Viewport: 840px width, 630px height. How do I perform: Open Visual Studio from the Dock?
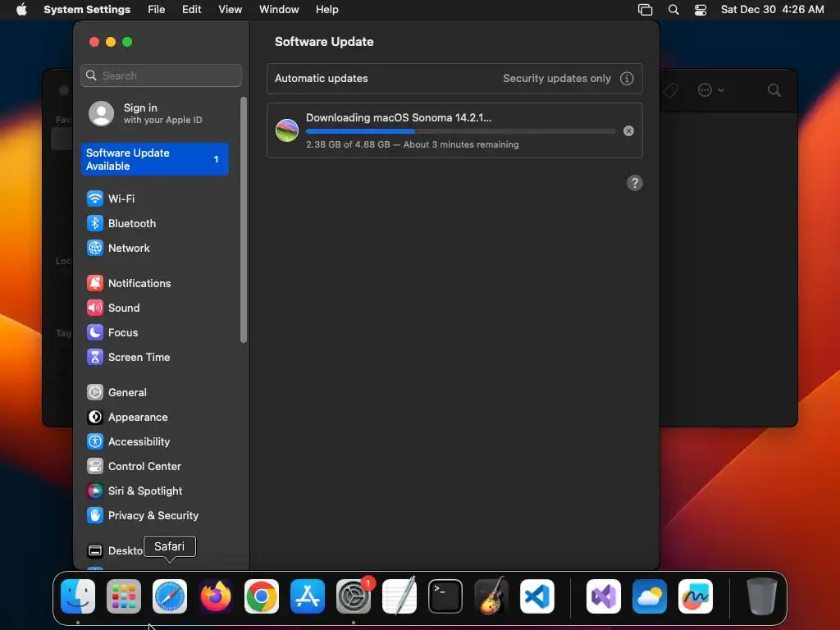point(604,596)
